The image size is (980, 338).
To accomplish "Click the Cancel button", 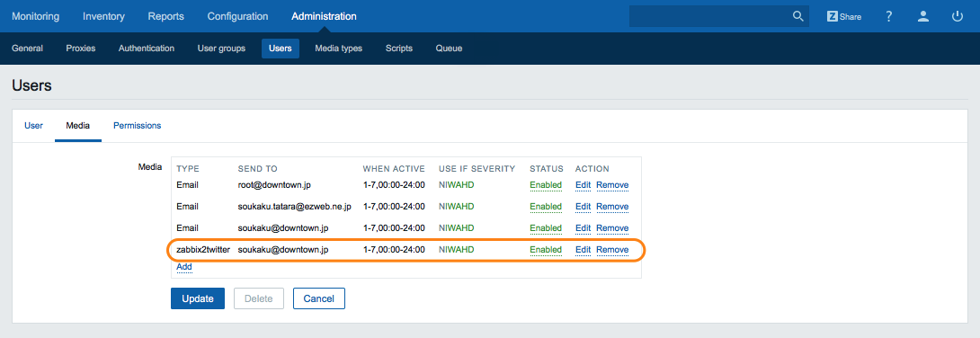I will coord(319,298).
